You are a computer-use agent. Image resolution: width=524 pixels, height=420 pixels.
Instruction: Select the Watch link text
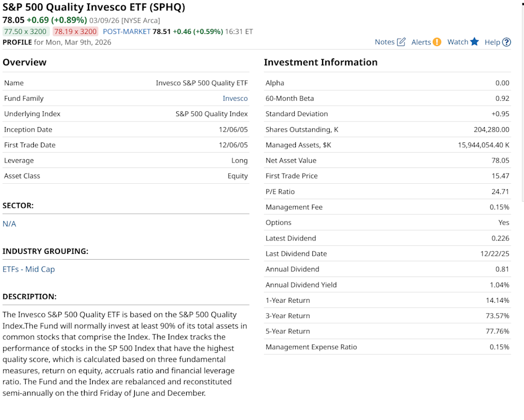click(457, 42)
